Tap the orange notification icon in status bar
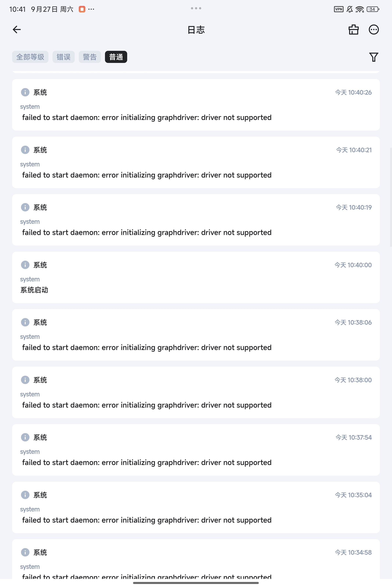The width and height of the screenshot is (392, 587). point(82,9)
